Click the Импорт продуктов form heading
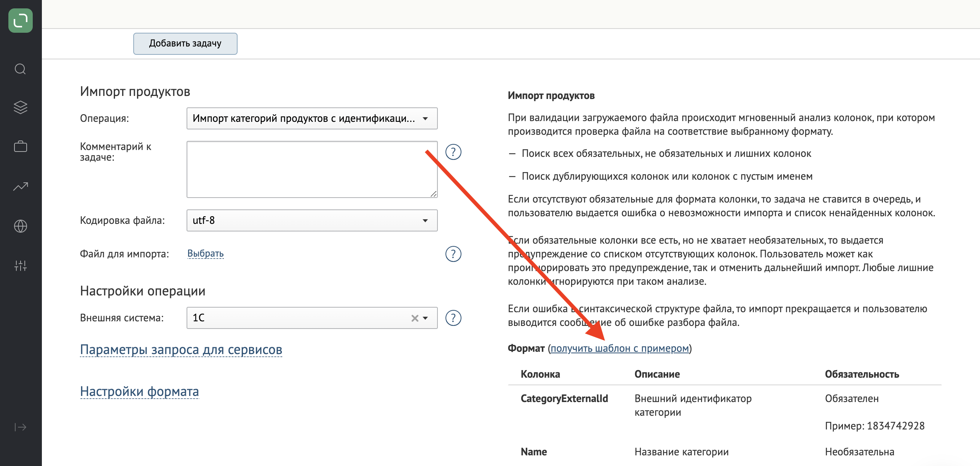 pyautogui.click(x=135, y=91)
